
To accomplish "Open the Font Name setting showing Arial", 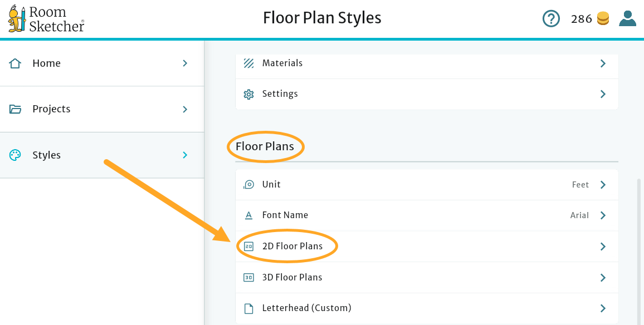I will [x=426, y=215].
